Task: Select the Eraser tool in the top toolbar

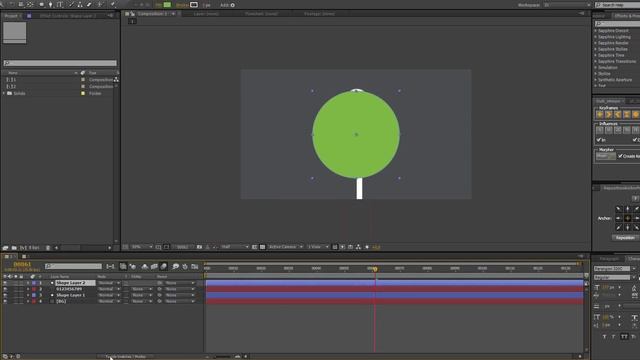Action: point(89,5)
